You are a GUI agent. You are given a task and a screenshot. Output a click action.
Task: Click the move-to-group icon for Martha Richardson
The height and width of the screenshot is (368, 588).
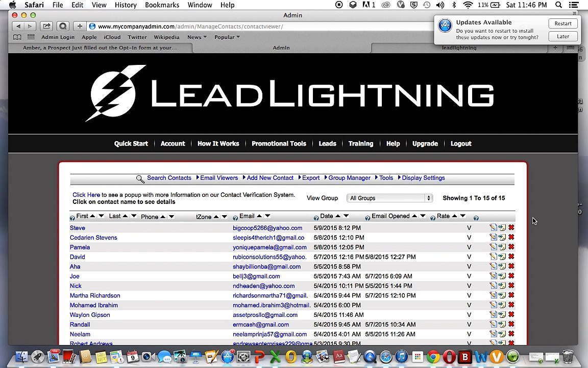point(502,295)
